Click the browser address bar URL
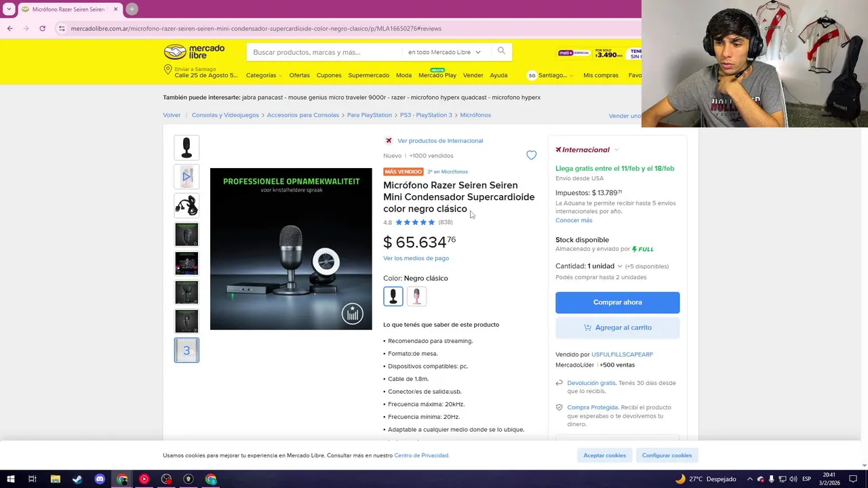868x488 pixels. click(x=256, y=28)
